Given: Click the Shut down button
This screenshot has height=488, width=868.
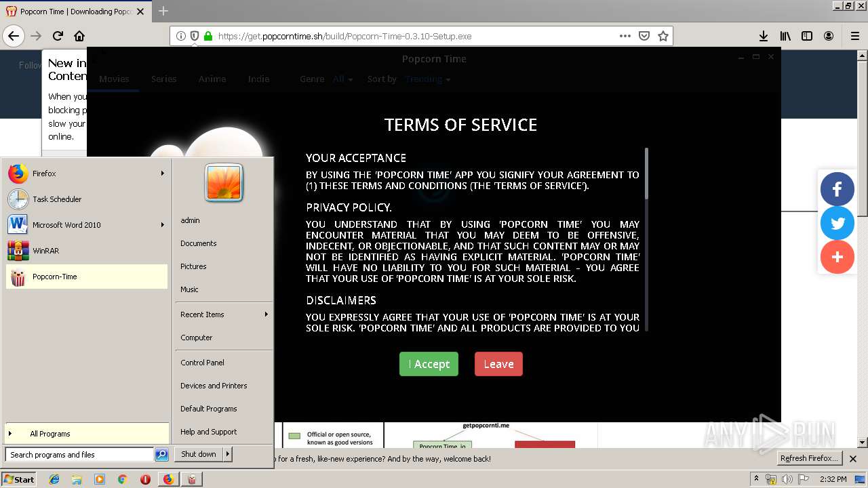Looking at the screenshot, I should (x=199, y=454).
